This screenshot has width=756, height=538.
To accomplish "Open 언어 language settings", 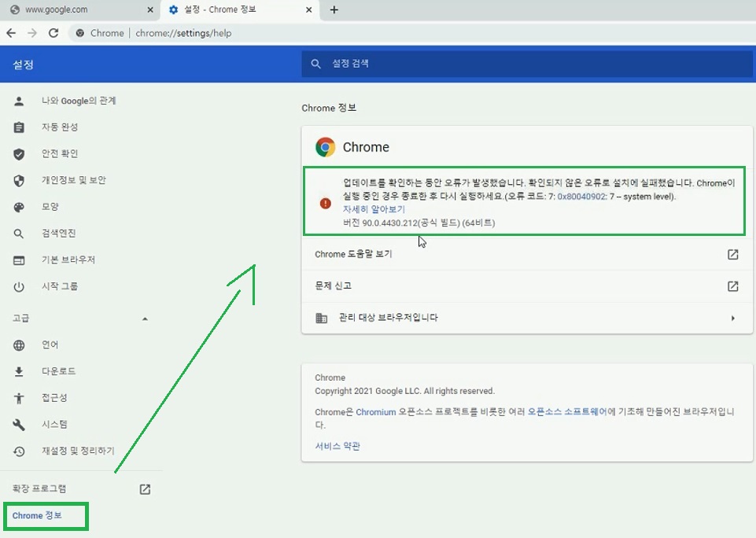I will [x=50, y=345].
